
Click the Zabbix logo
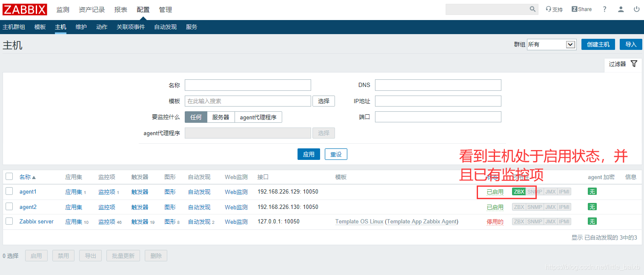click(x=25, y=9)
